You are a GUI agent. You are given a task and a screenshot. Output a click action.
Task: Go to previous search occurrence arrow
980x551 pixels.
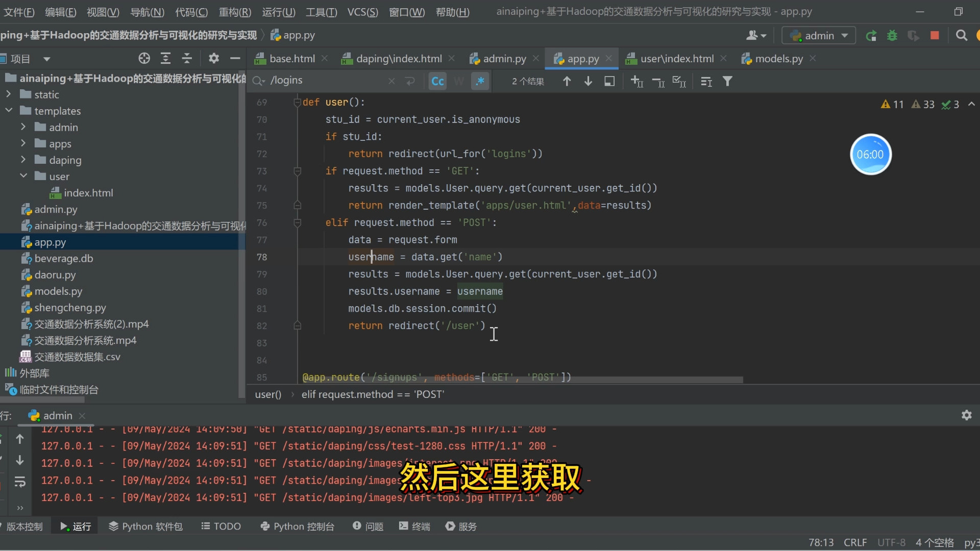pos(567,81)
